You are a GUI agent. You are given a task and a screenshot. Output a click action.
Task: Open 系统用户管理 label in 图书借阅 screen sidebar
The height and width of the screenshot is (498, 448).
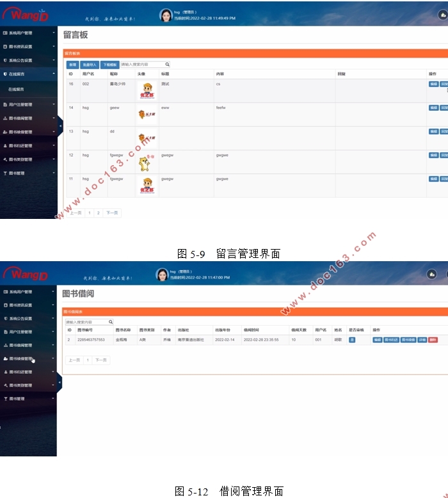click(x=20, y=292)
